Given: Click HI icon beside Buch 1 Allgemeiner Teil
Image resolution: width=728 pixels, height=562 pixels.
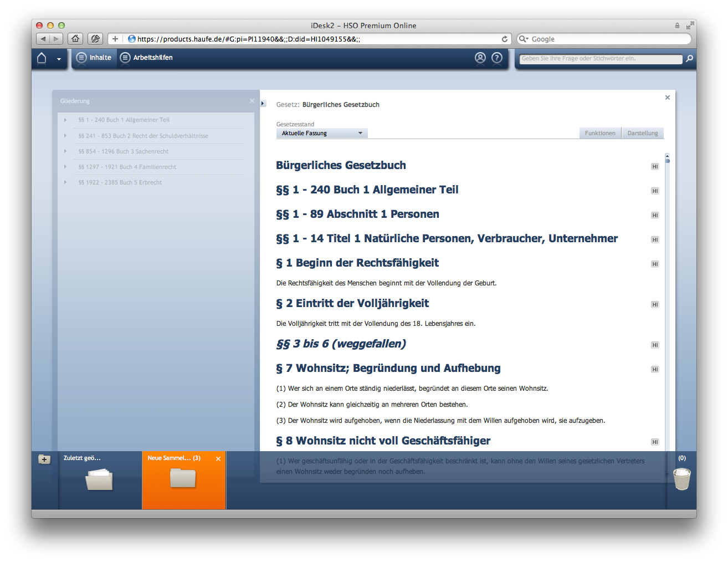Looking at the screenshot, I should point(655,191).
